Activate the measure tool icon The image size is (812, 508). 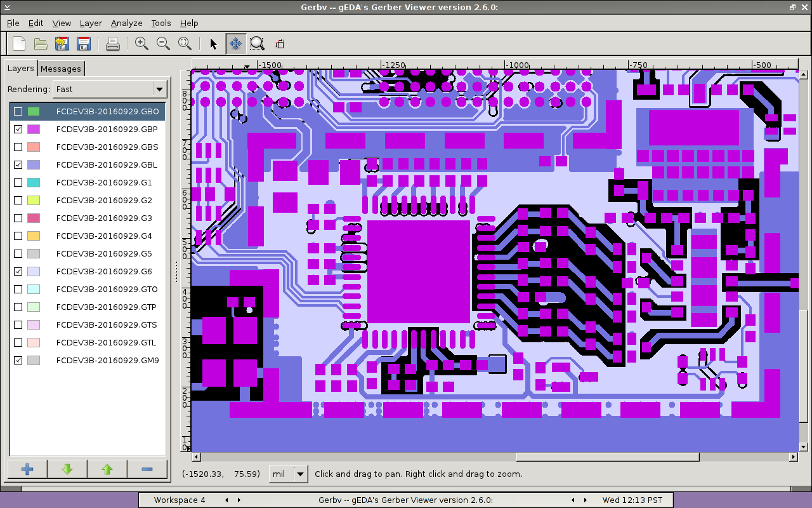[x=278, y=44]
